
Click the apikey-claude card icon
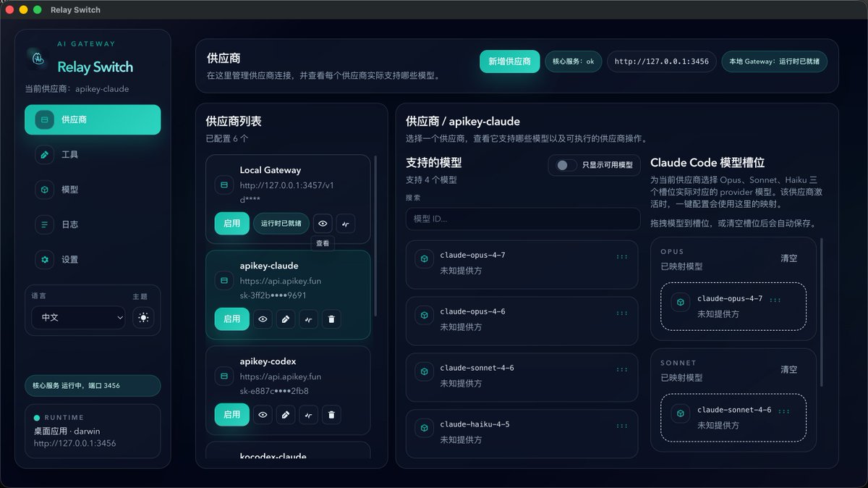click(224, 280)
